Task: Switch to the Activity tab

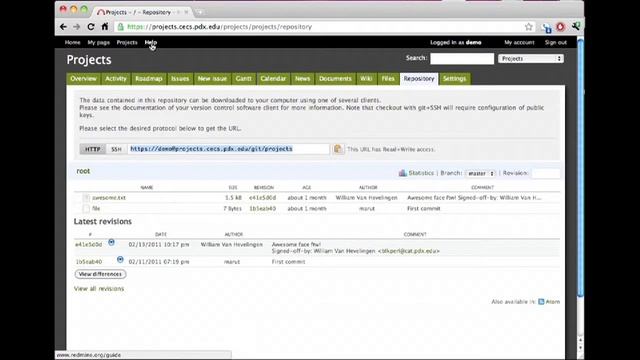Action: pos(116,79)
